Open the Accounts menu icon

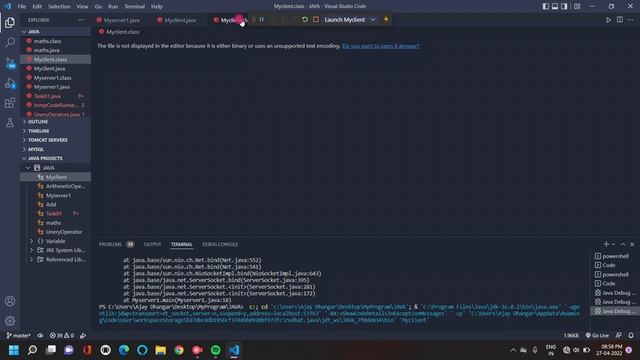[10, 301]
